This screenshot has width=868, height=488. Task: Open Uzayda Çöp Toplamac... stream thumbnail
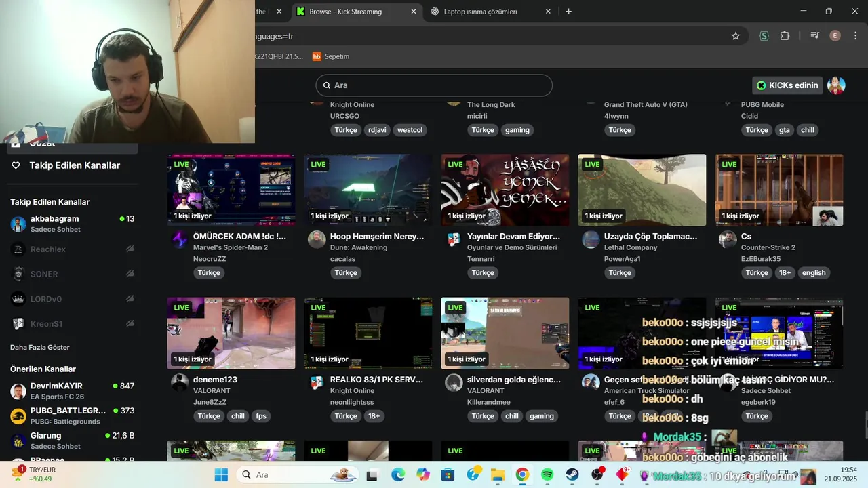(642, 190)
